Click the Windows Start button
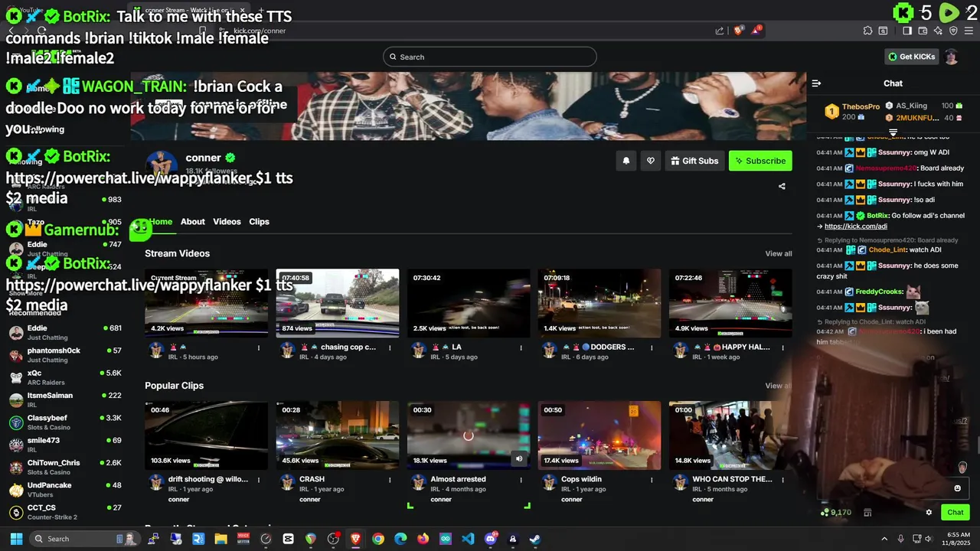 click(x=15, y=539)
